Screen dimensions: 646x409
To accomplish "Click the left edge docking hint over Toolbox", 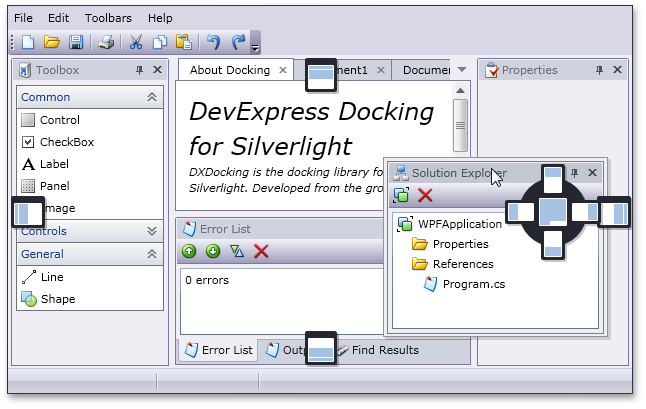I will [28, 212].
